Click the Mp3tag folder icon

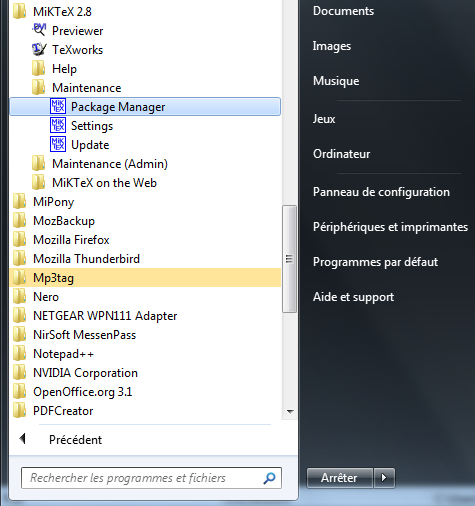[x=20, y=277]
